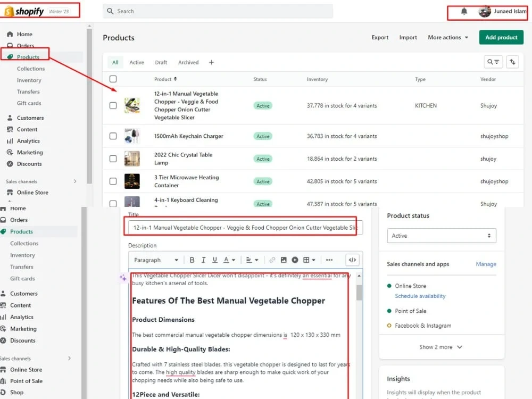Open Transfers in upper sidebar
Viewport: 532px width, 399px height.
coord(29,92)
